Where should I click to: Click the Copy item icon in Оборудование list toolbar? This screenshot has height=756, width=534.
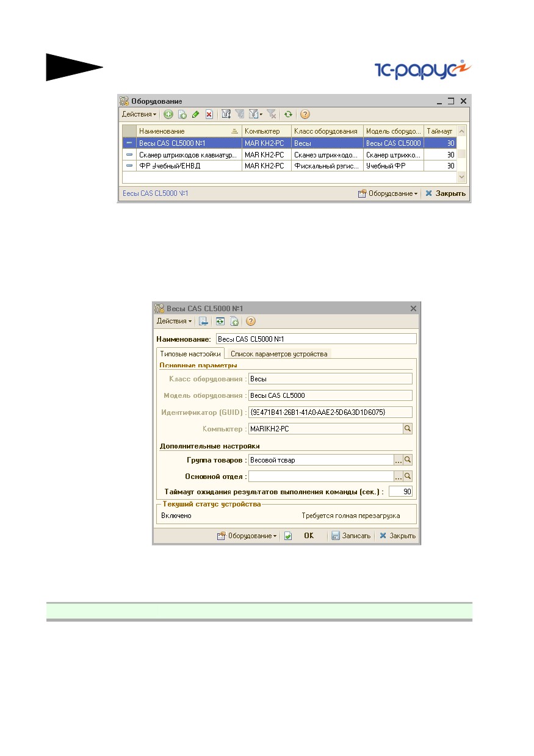tap(182, 114)
